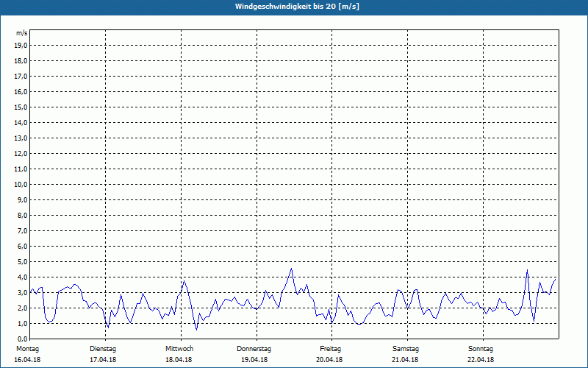Viewport: 588px width, 368px height.
Task: Click the '5,0' axis value
Action: pos(22,262)
